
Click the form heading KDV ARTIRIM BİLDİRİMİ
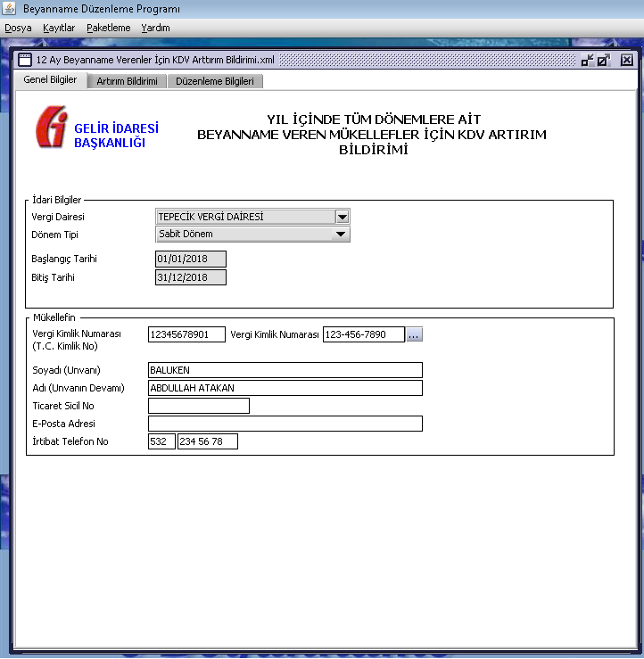pos(372,135)
